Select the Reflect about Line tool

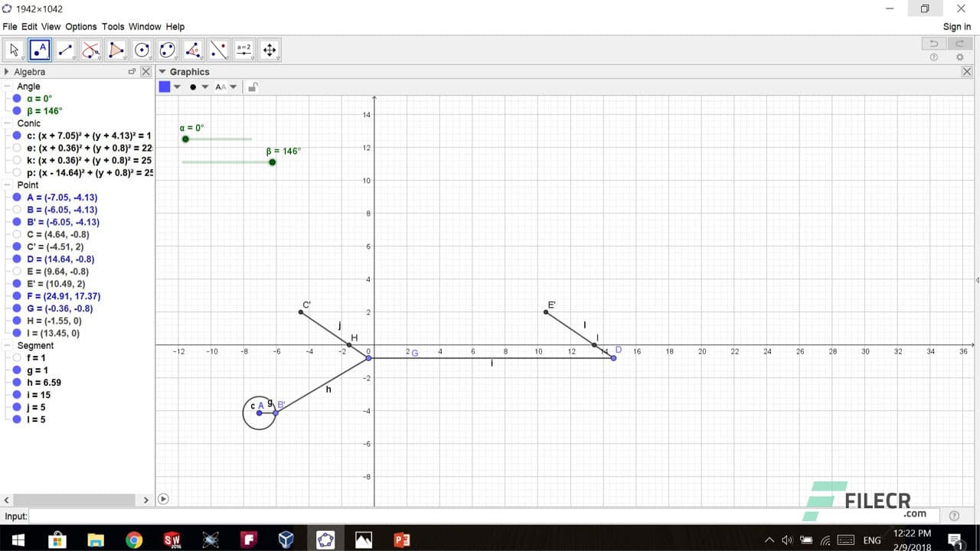[x=219, y=49]
